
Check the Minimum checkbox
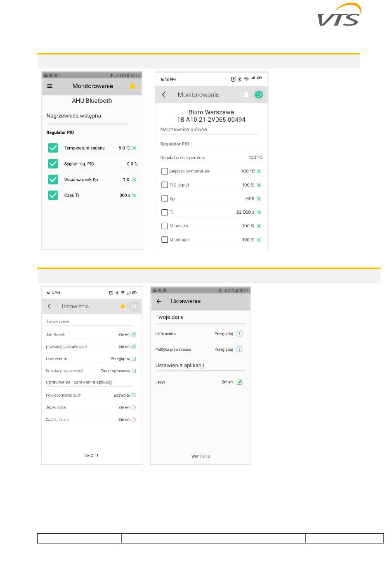click(165, 226)
